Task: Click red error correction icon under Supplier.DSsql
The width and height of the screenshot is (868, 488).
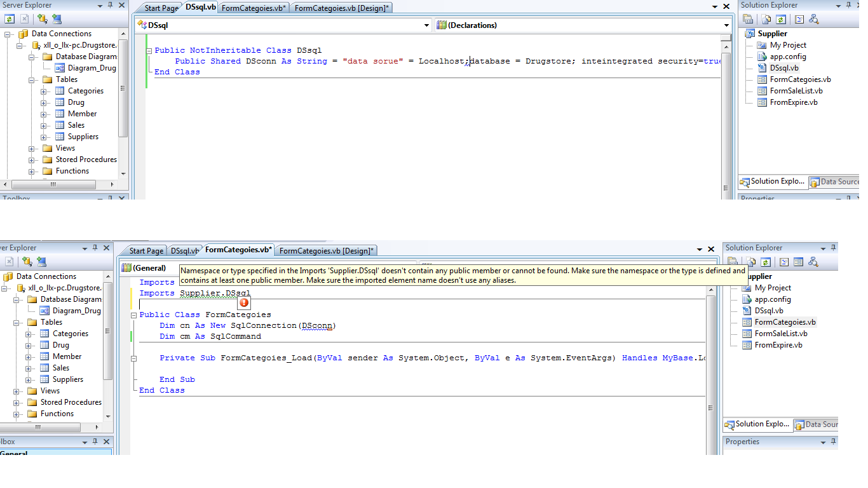Action: coord(244,302)
